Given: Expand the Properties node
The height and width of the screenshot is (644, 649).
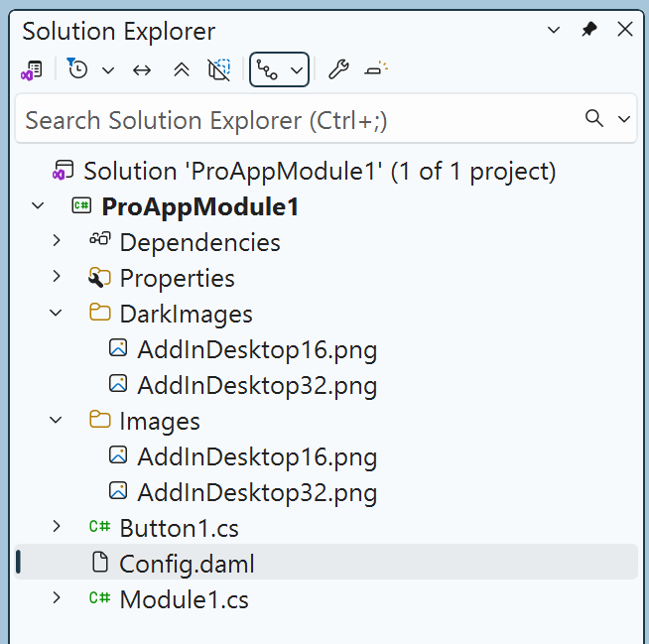Looking at the screenshot, I should [x=57, y=277].
